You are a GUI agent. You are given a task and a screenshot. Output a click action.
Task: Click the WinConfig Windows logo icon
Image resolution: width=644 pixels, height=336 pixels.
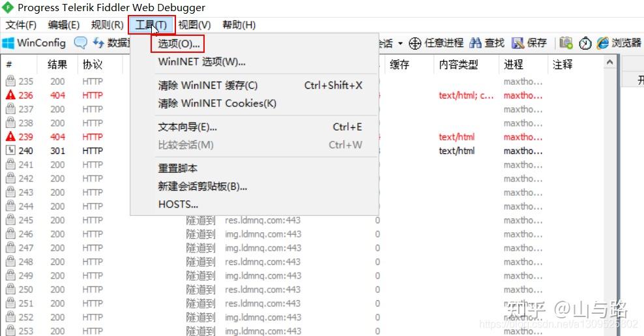[x=8, y=43]
